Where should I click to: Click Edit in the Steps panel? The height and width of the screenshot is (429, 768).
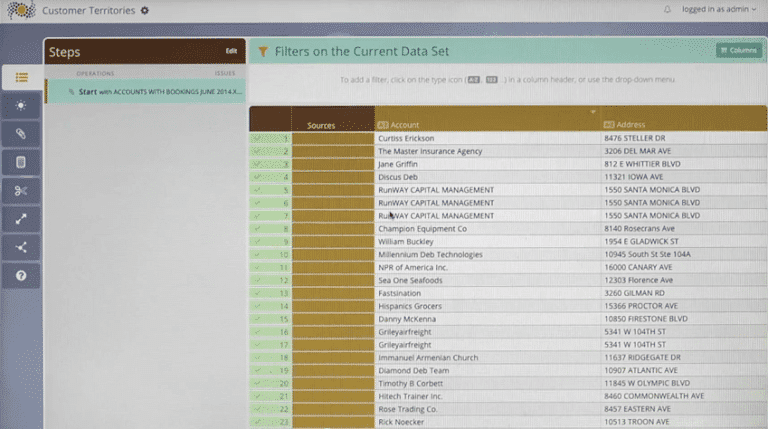(232, 51)
